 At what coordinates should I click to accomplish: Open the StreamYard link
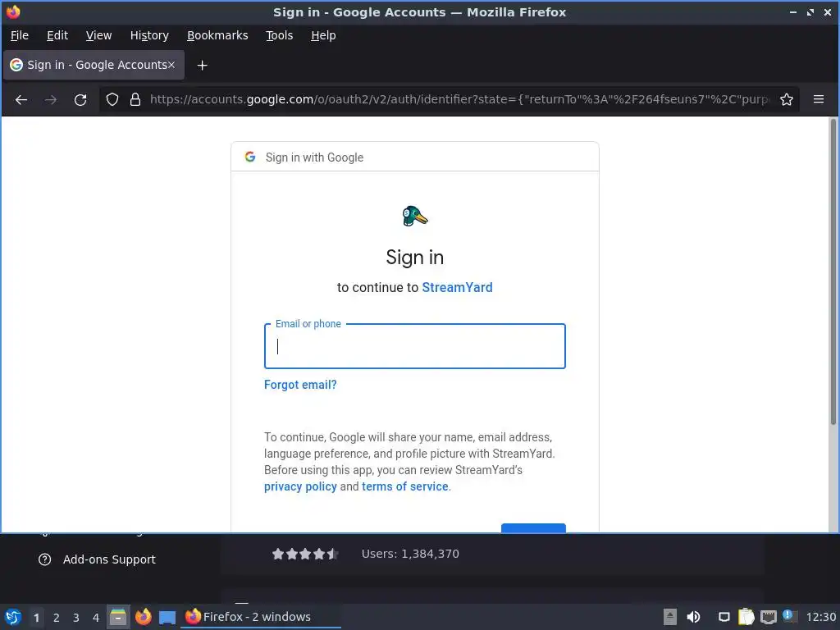click(457, 288)
